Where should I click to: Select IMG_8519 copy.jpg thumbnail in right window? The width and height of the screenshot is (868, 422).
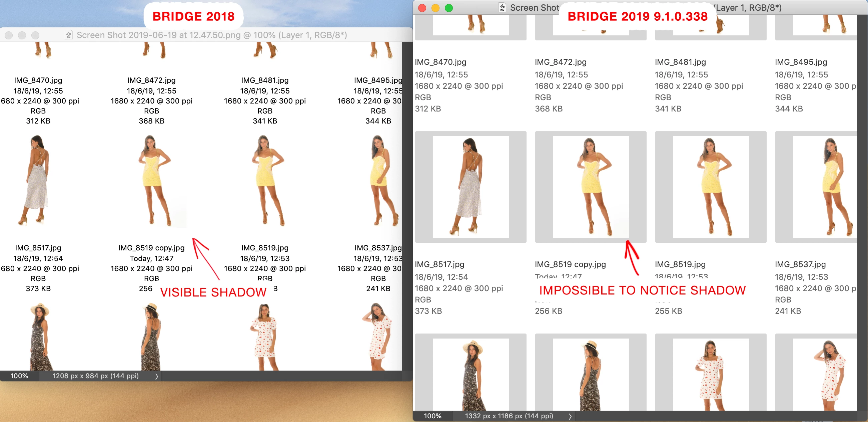click(x=590, y=187)
